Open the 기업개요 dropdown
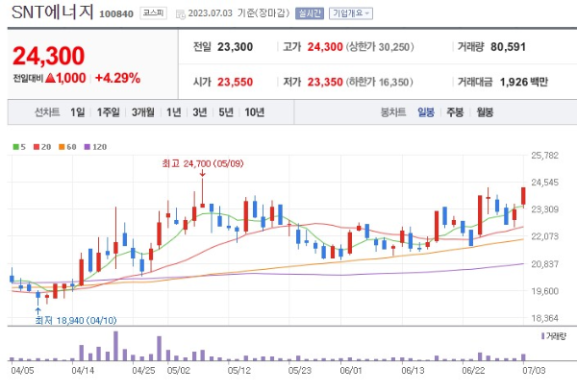Image resolution: width=577 pixels, height=392 pixels. point(351,13)
